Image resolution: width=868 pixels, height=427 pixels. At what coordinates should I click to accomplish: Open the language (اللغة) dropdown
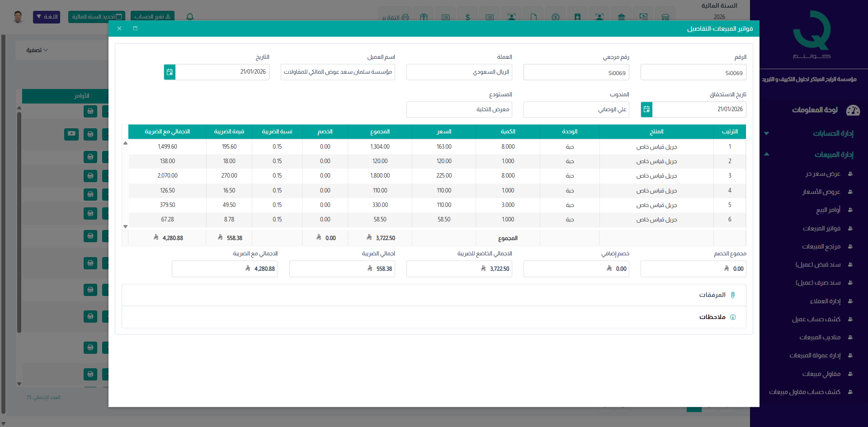[x=47, y=17]
